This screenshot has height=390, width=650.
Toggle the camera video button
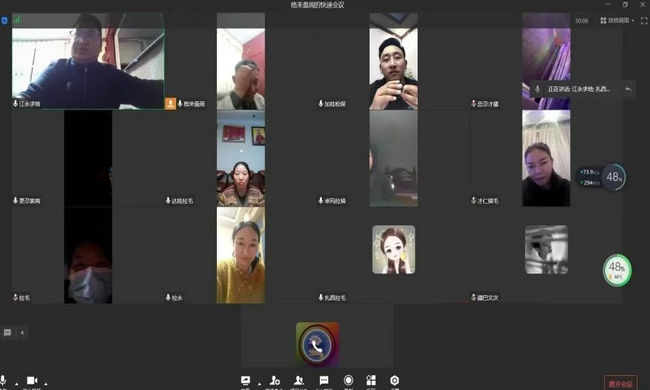[32, 380]
